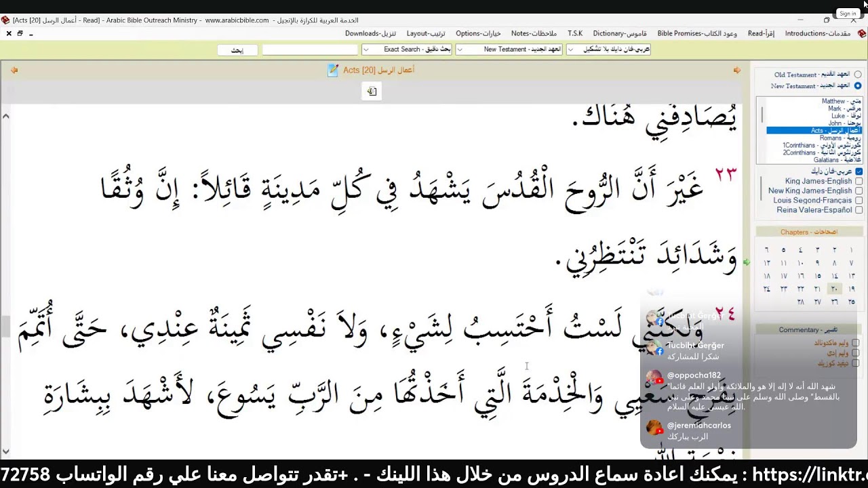This screenshot has width=868, height=488.
Task: Check the third commentary checkbox under Commentary
Action: click(x=856, y=363)
